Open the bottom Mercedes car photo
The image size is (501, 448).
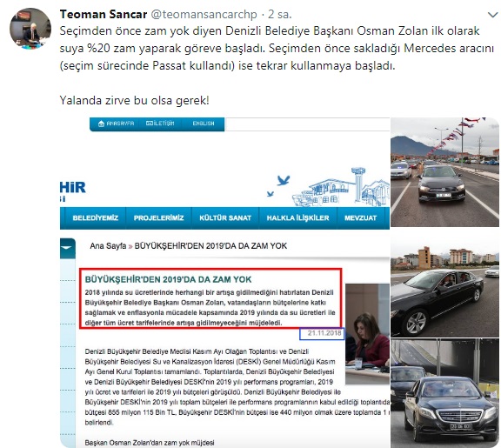pos(444,393)
